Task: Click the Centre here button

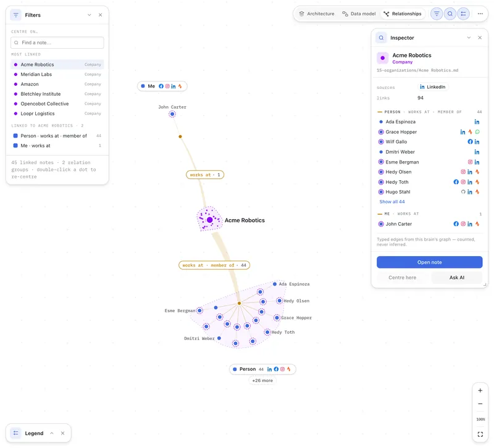Action: [403, 277]
